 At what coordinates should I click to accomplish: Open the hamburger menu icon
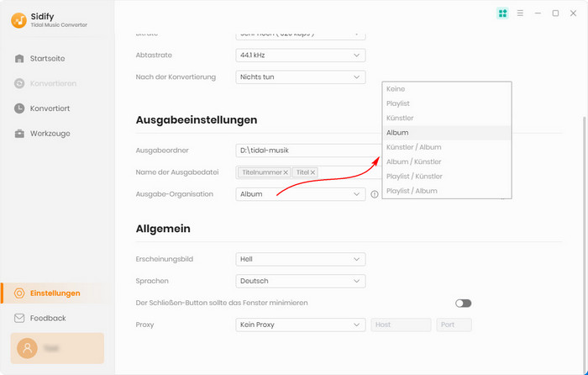[x=520, y=13]
